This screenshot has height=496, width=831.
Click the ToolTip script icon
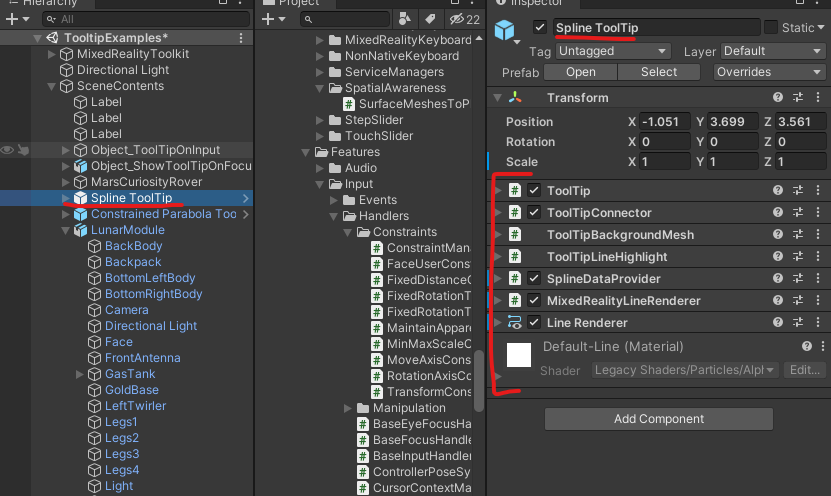[x=514, y=190]
